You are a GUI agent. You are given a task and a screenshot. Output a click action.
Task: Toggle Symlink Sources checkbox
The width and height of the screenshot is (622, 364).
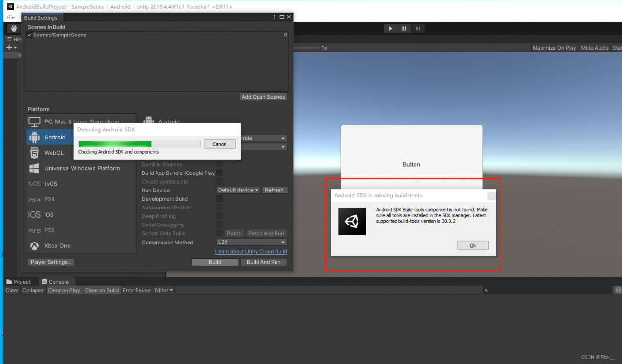click(219, 164)
